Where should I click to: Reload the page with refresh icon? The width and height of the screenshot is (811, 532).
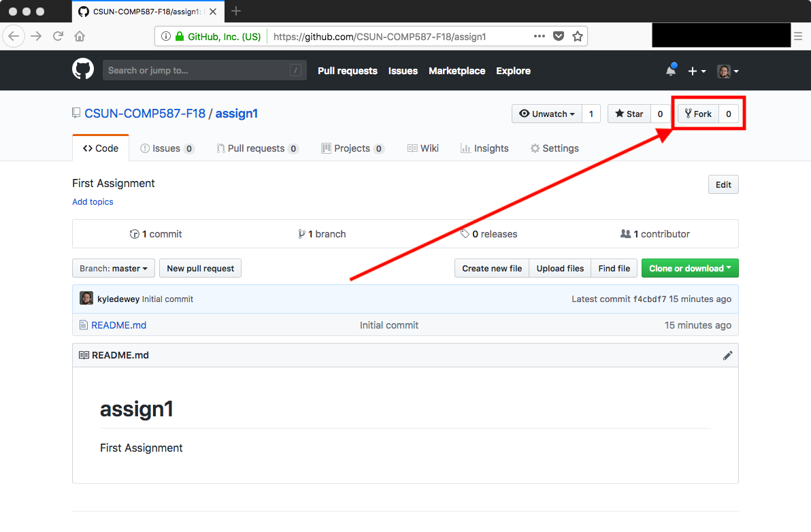(x=58, y=36)
